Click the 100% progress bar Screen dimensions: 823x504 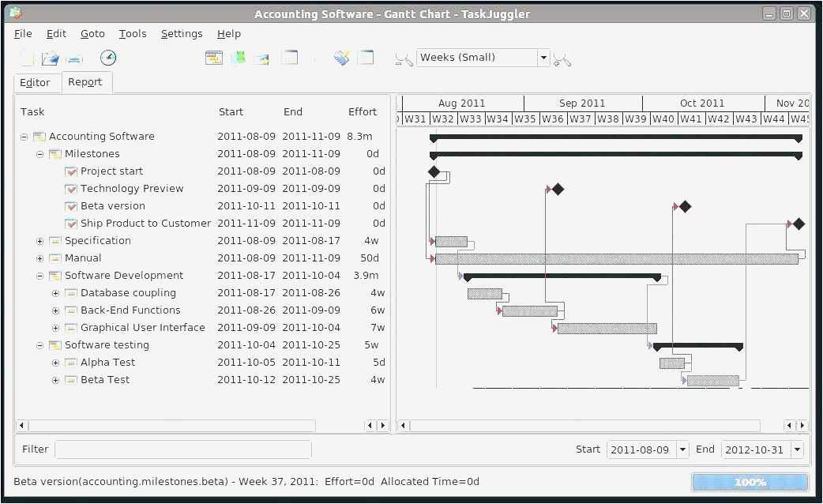[750, 482]
